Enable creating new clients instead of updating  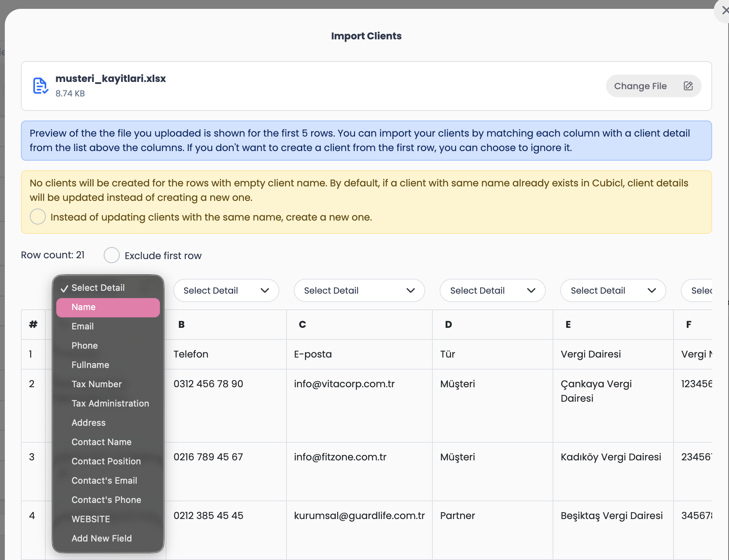pyautogui.click(x=38, y=217)
